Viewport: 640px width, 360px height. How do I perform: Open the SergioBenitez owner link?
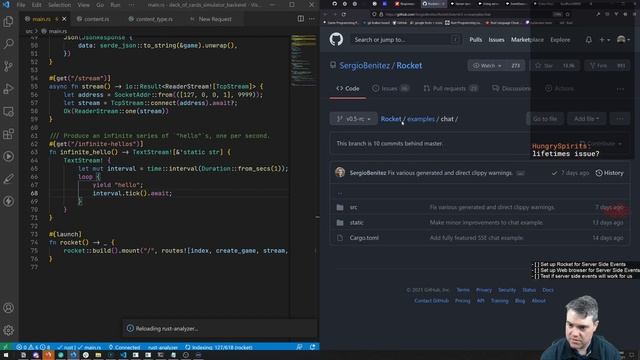click(364, 65)
